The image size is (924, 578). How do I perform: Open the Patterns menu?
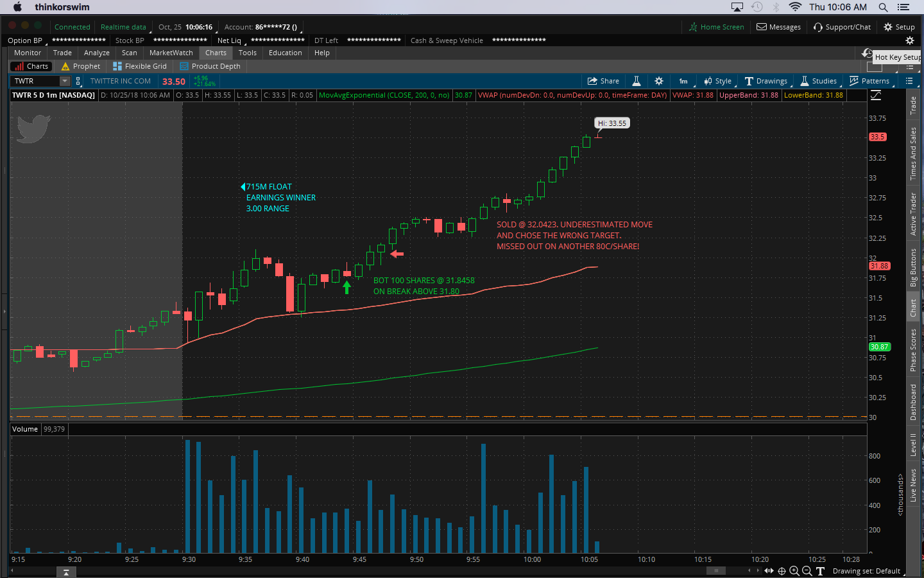(x=869, y=81)
